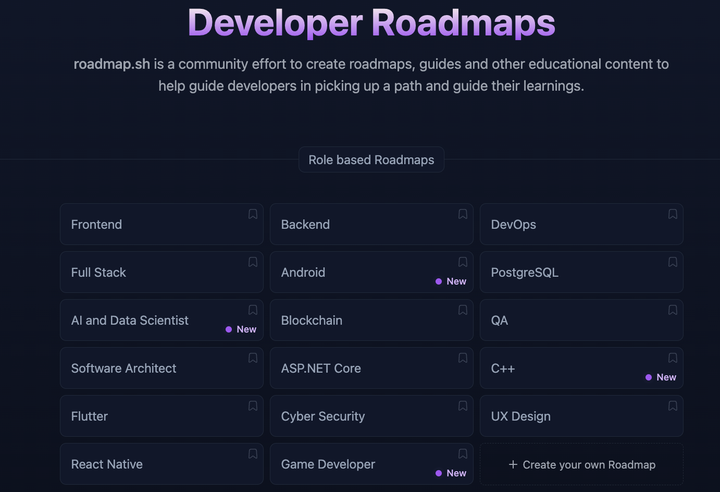Bookmark the C++ roadmap
The height and width of the screenshot is (492, 720).
click(672, 358)
